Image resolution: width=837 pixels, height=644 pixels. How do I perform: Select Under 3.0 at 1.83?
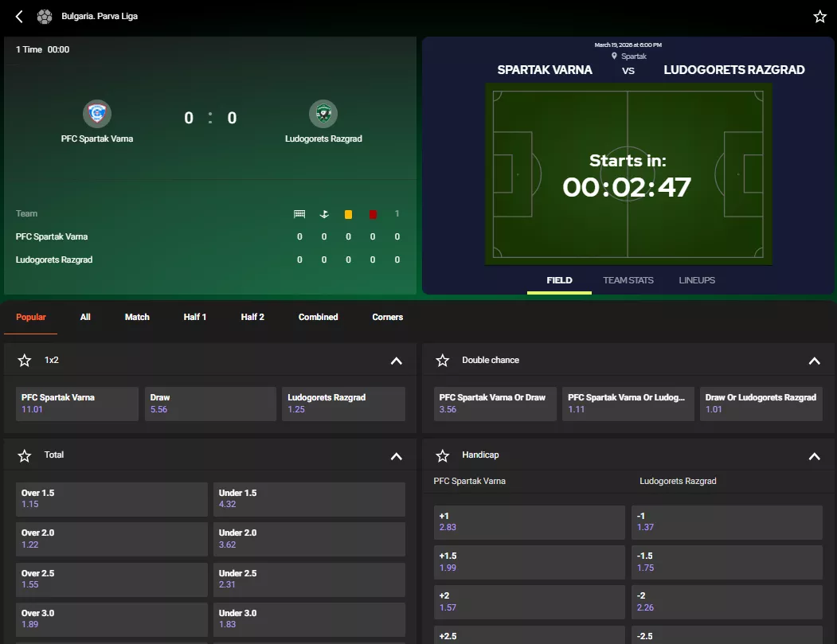(x=309, y=619)
